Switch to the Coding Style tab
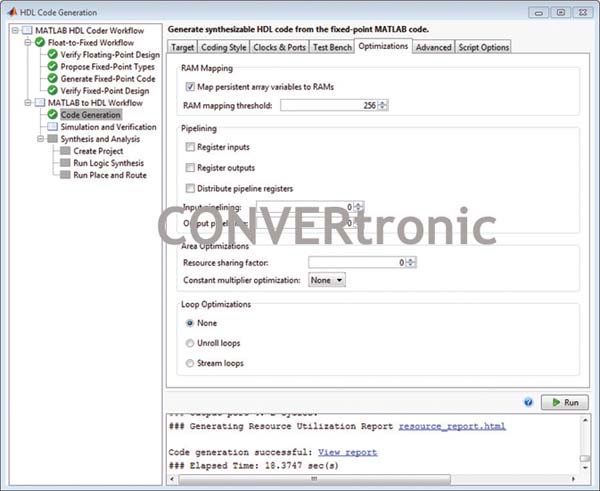Image resolution: width=600 pixels, height=491 pixels. 223,47
